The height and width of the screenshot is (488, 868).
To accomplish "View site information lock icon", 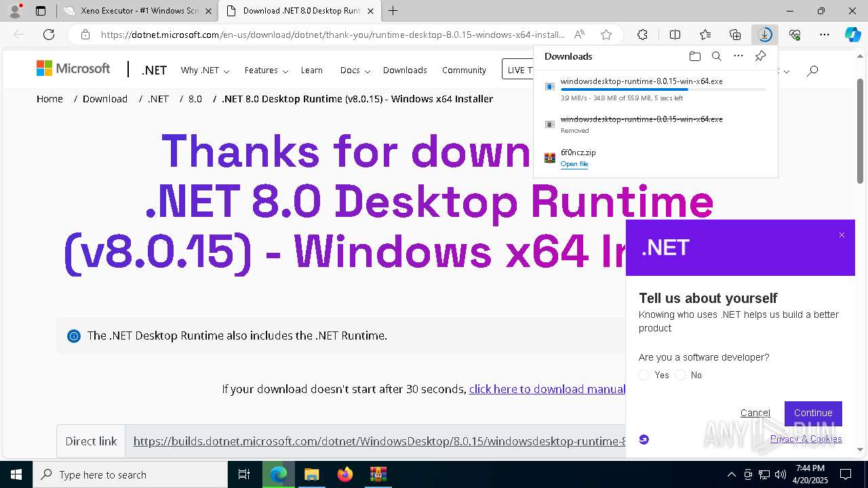I will pos(85,35).
